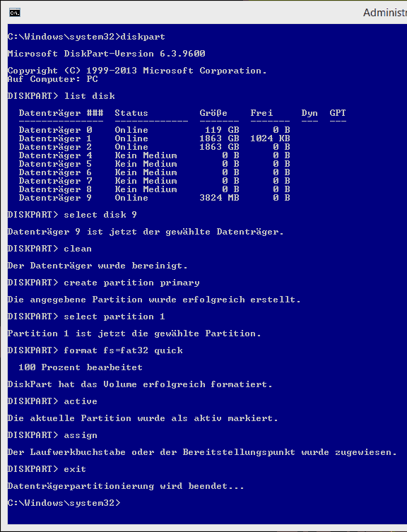Click the 'assign' command line
The height and width of the screenshot is (532, 407).
[52, 435]
